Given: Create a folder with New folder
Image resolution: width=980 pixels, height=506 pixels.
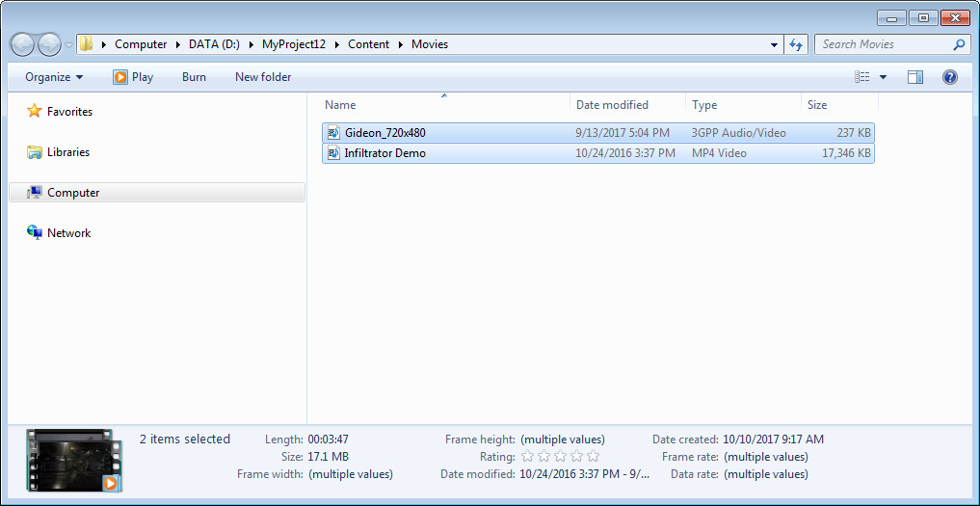Looking at the screenshot, I should click(x=263, y=77).
